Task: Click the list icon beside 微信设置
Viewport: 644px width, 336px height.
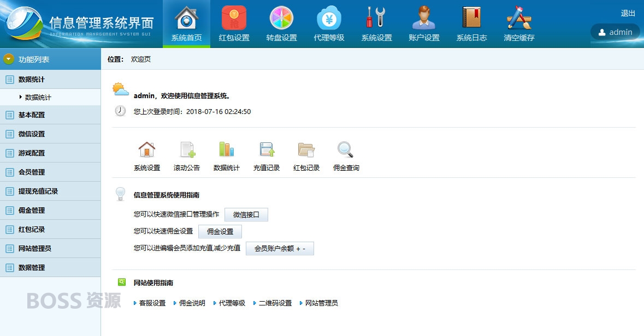Action: pos(10,134)
